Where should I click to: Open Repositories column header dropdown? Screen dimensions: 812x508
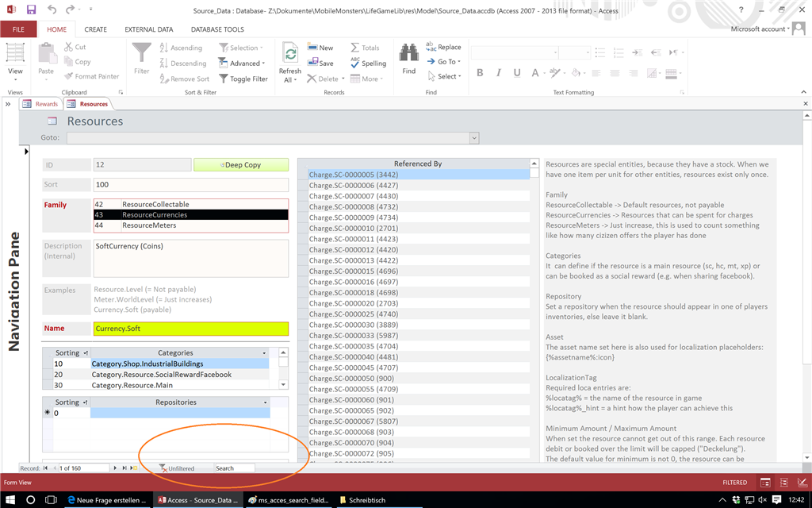265,402
